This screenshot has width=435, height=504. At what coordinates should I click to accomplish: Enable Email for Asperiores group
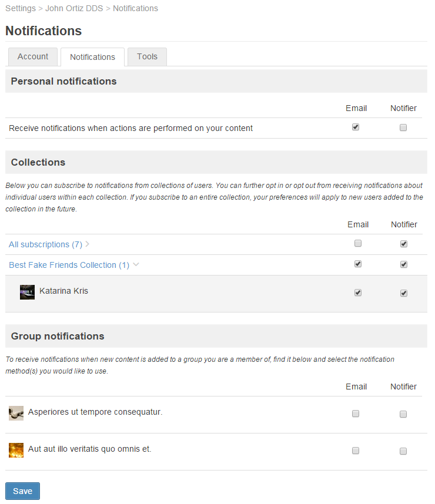[x=356, y=414]
